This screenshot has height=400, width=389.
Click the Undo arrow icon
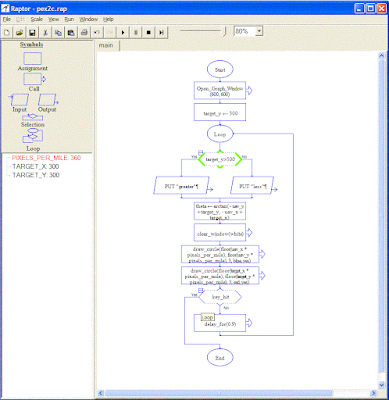(x=97, y=32)
